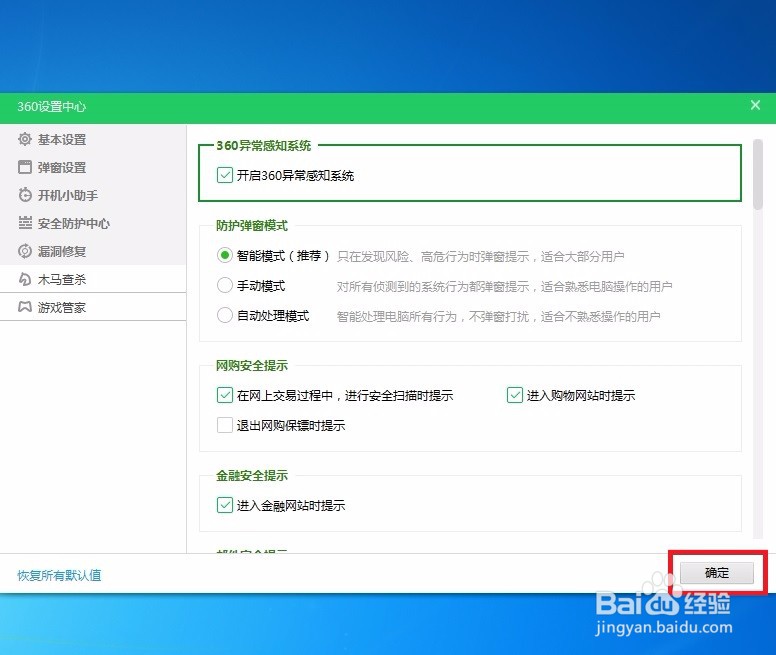Click the 网购安全提示 section heading

(x=252, y=366)
